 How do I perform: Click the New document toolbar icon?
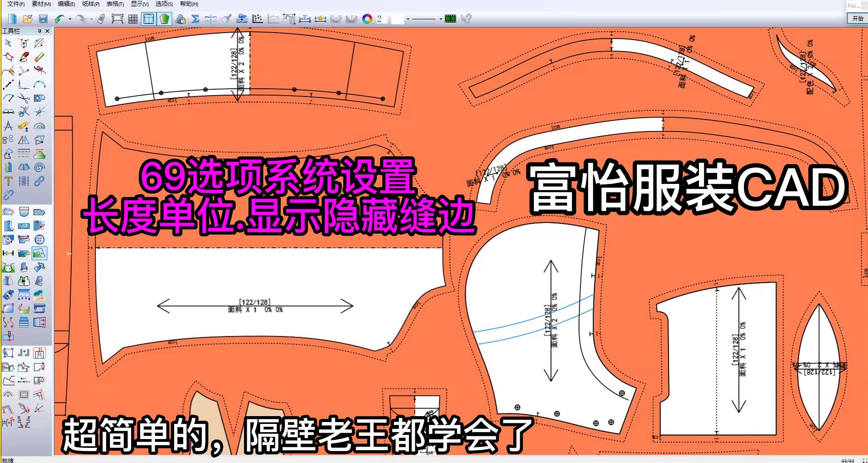pyautogui.click(x=12, y=19)
